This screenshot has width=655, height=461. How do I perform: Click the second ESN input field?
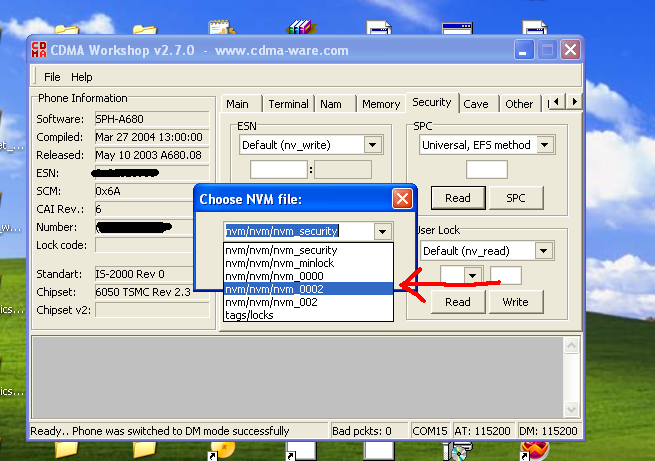(343, 170)
